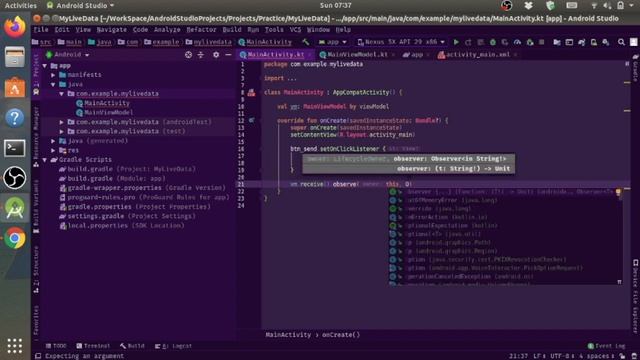The height and width of the screenshot is (360, 640).
Task: Hide the Project panel with the minus icon
Action: tap(228, 54)
